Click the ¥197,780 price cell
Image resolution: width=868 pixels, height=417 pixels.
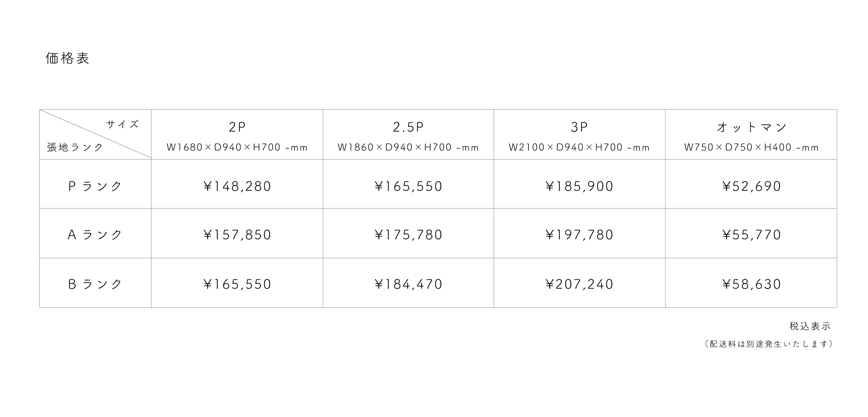point(579,235)
